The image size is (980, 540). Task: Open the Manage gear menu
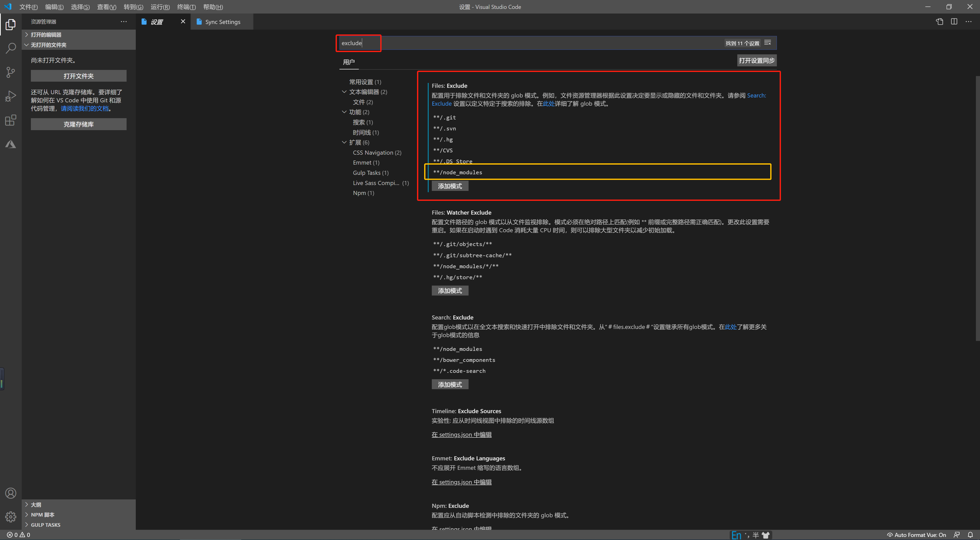click(x=11, y=517)
